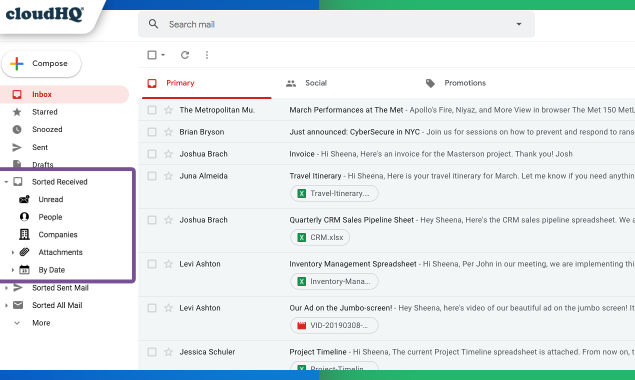The width and height of the screenshot is (635, 380).
Task: Click into the Search mail field
Action: (x=336, y=24)
